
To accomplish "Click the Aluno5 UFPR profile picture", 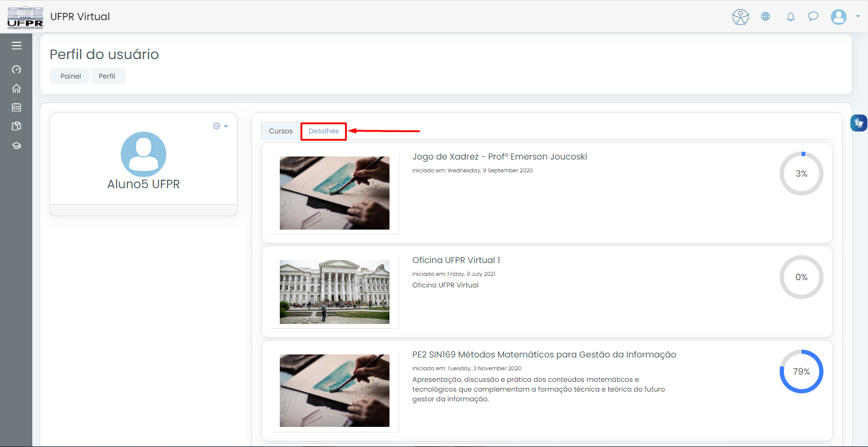I will pyautogui.click(x=143, y=154).
